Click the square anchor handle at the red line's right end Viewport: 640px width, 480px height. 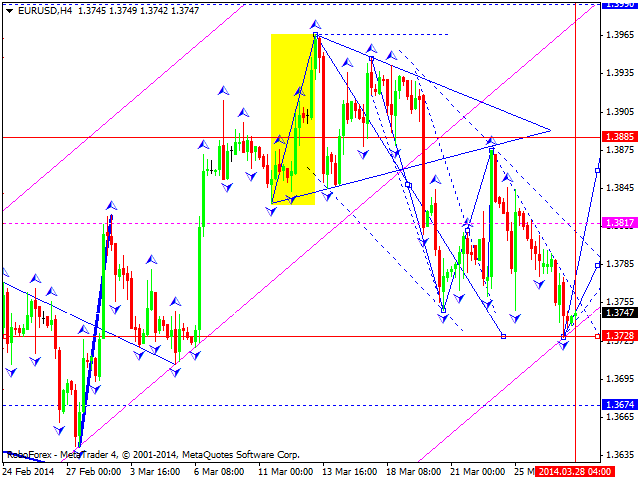click(x=598, y=336)
